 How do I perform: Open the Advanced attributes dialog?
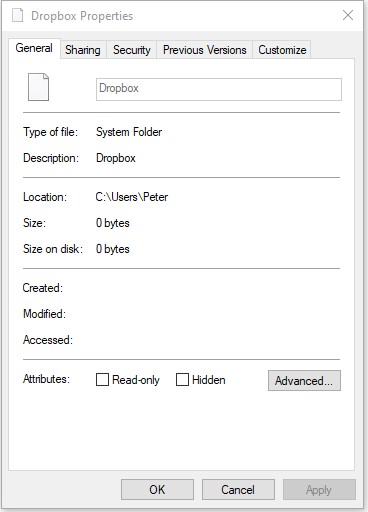pos(304,380)
